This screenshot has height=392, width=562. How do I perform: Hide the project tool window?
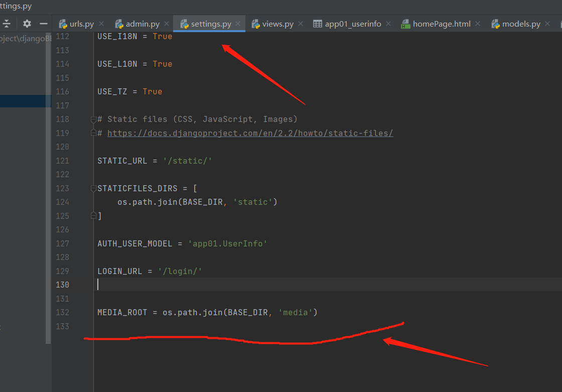(43, 24)
